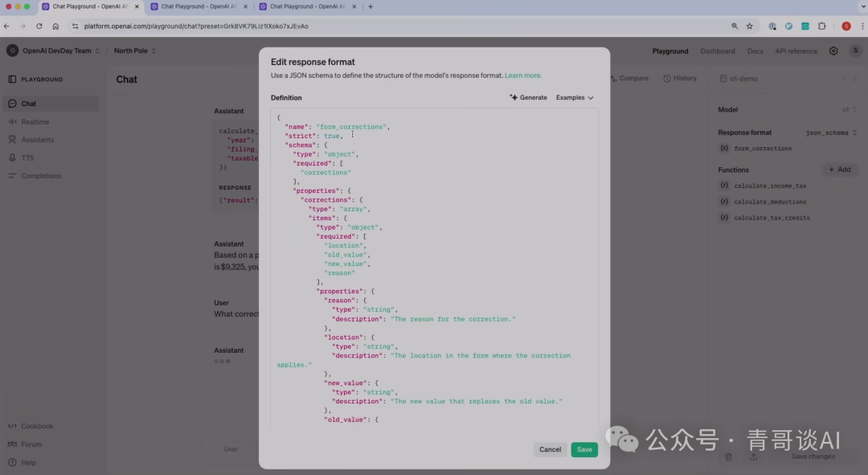This screenshot has height=475, width=868.
Task: Click the browser bookmark star icon
Action: coord(750,26)
